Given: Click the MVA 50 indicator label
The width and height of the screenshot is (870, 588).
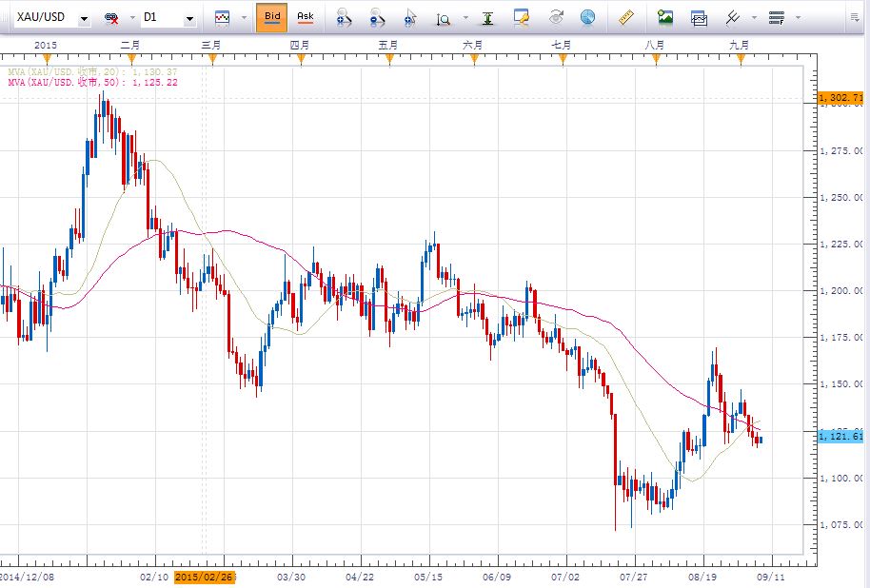Looking at the screenshot, I should coord(92,83).
